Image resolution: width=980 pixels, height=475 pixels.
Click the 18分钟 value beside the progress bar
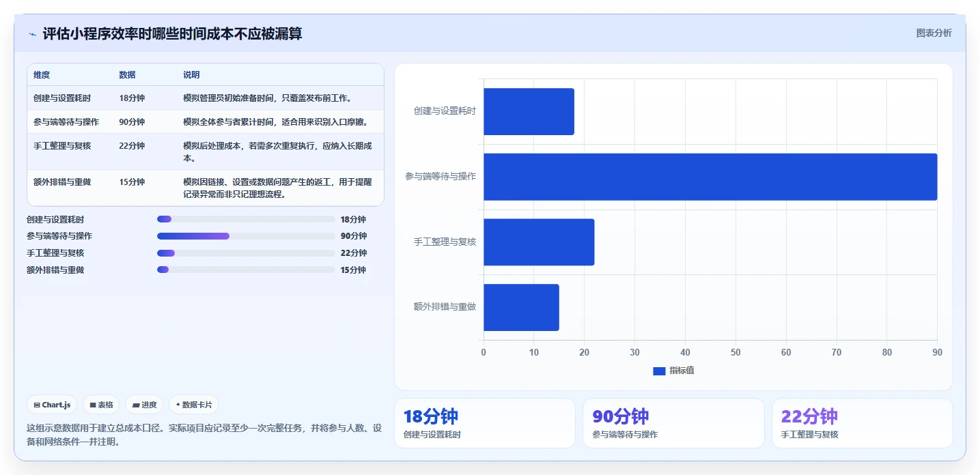pos(354,220)
